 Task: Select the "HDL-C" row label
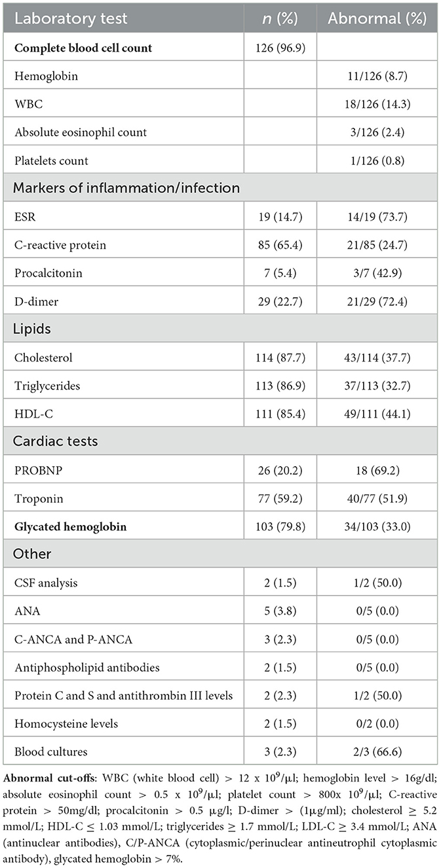(x=31, y=412)
